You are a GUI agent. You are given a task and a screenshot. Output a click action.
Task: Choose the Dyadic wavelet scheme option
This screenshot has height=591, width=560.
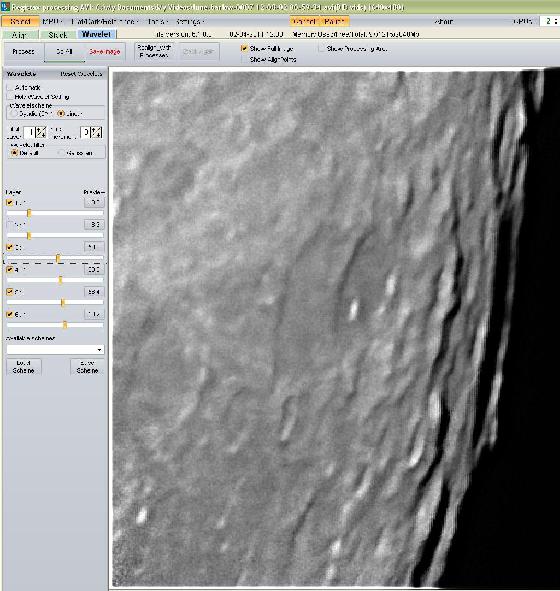(x=14, y=113)
